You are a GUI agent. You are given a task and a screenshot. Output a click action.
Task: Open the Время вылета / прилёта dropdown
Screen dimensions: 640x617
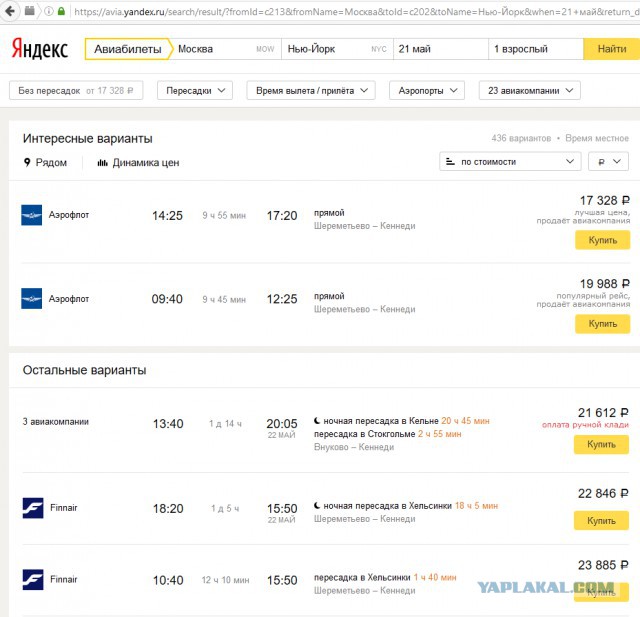pyautogui.click(x=311, y=91)
